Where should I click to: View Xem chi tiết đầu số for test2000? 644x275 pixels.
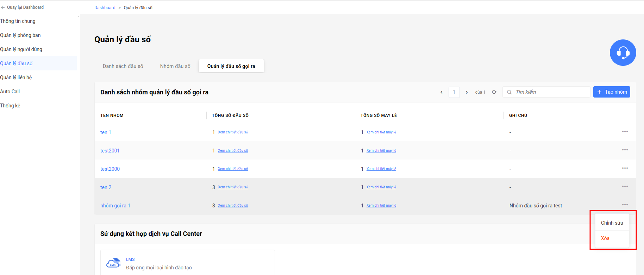(x=233, y=169)
